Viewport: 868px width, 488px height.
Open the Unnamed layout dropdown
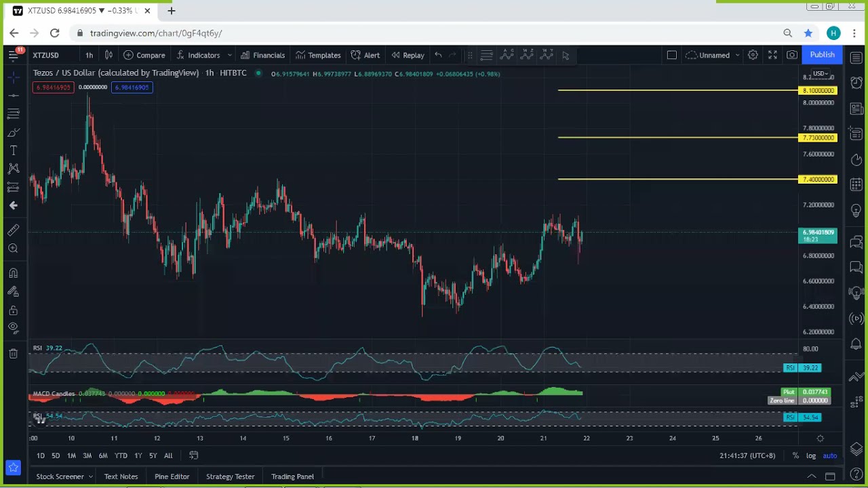tap(713, 56)
